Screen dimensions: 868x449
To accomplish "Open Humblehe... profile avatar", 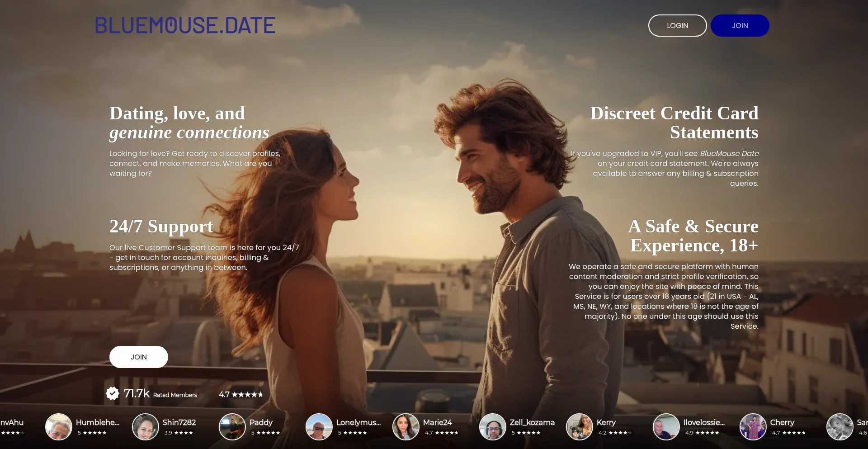I will 59,427.
